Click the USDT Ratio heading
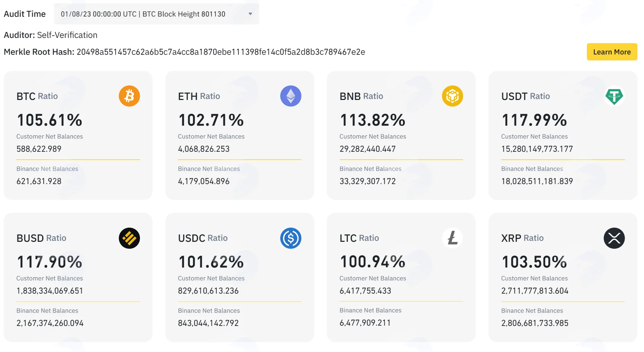Image resolution: width=644 pixels, height=352 pixels. (x=525, y=96)
